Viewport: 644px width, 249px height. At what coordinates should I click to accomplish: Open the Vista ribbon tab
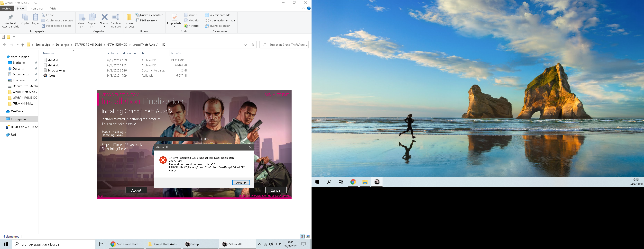click(53, 9)
